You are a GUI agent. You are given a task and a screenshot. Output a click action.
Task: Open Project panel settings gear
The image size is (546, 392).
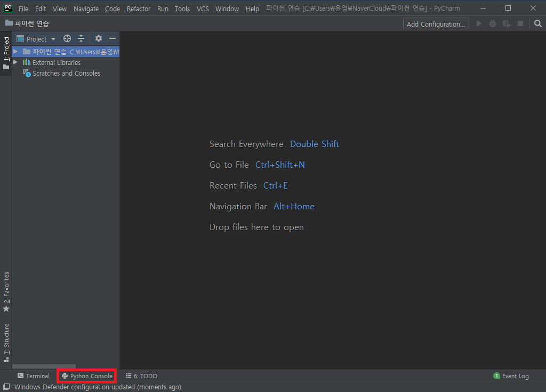point(99,38)
